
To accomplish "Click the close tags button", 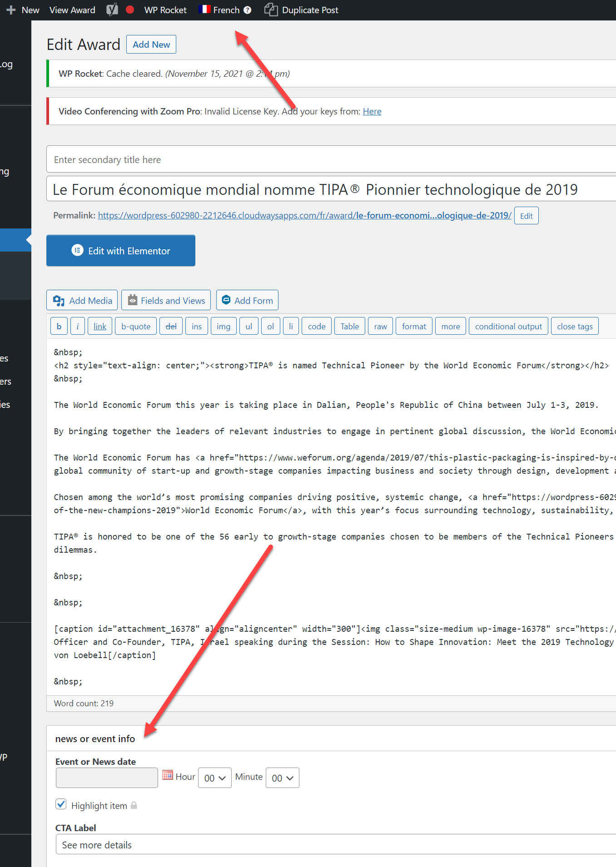I will point(575,326).
